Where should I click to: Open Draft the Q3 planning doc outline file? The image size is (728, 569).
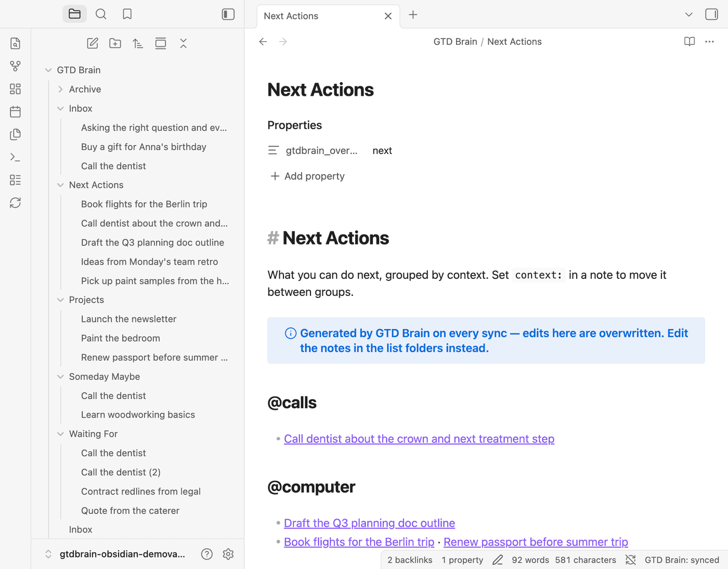coord(152,242)
